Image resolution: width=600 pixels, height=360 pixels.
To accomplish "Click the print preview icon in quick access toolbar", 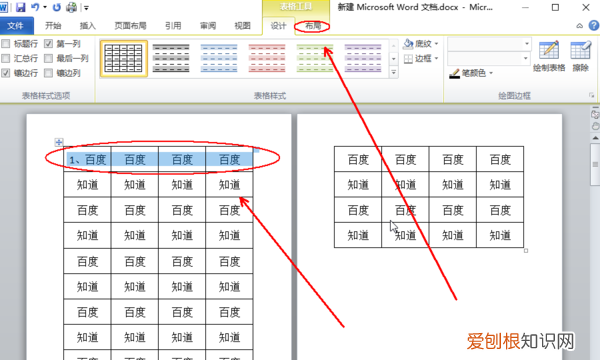I will click(x=72, y=7).
